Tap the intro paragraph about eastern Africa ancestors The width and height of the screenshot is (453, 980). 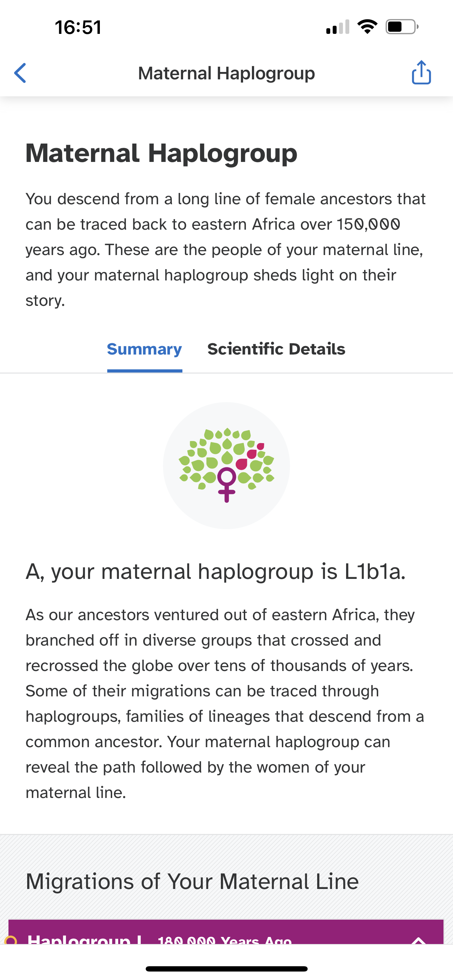tap(226, 249)
